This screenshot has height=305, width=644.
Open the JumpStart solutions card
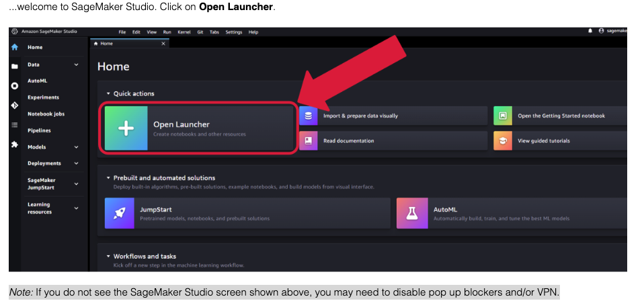(247, 213)
